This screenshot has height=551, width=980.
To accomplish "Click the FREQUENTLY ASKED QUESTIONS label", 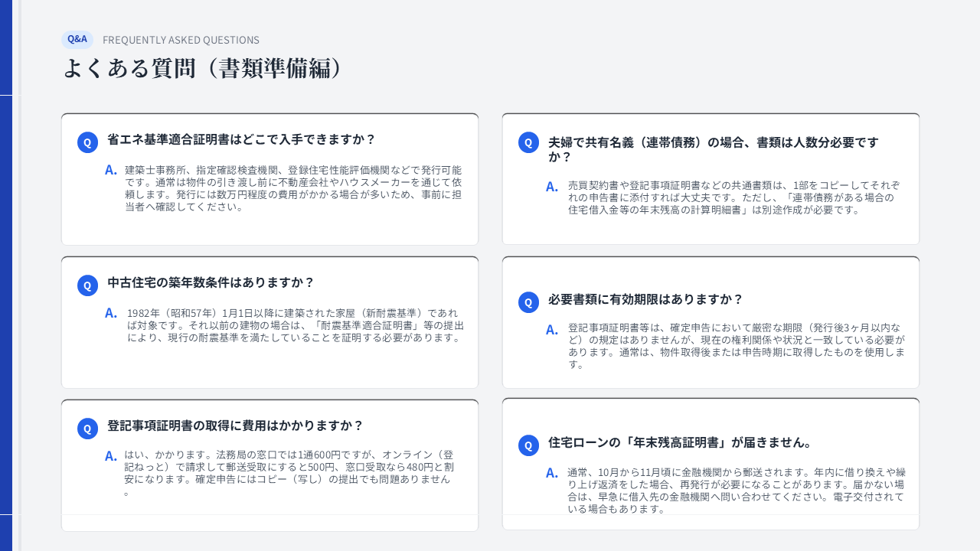I will point(181,40).
